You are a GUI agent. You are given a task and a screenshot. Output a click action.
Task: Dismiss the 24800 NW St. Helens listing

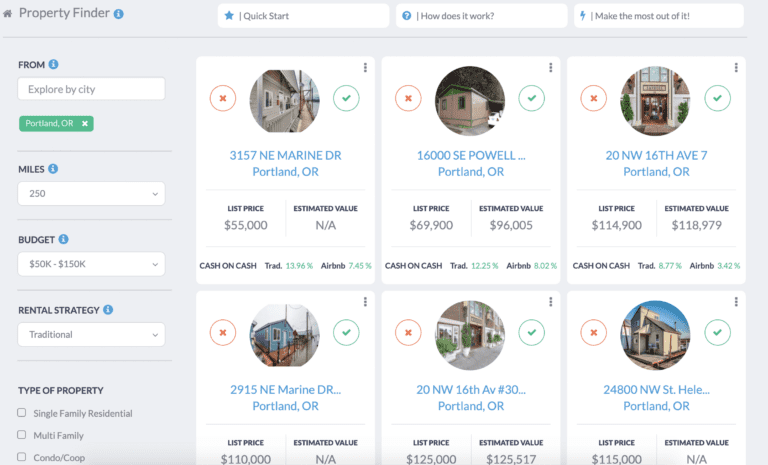point(594,332)
